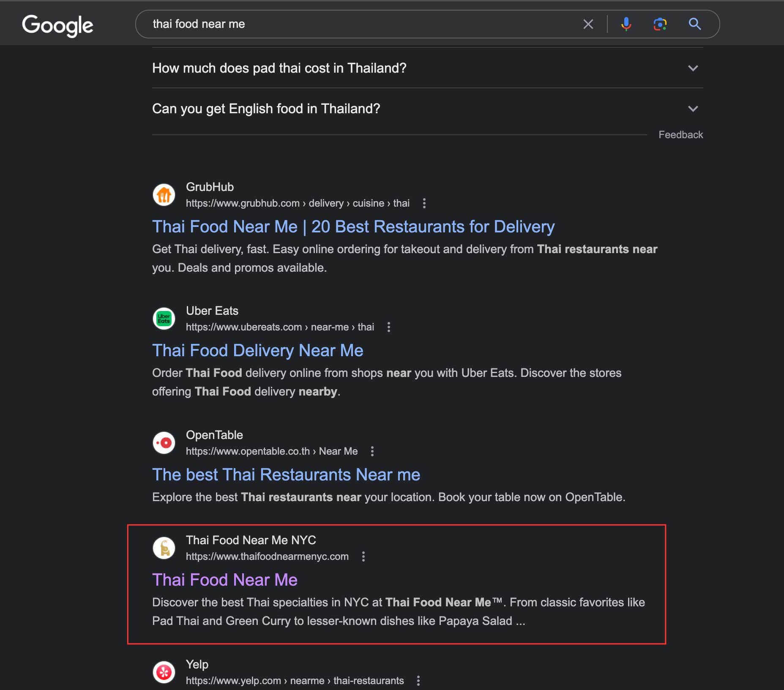Click the Thai Food Near Me NYC favicon

[164, 548]
